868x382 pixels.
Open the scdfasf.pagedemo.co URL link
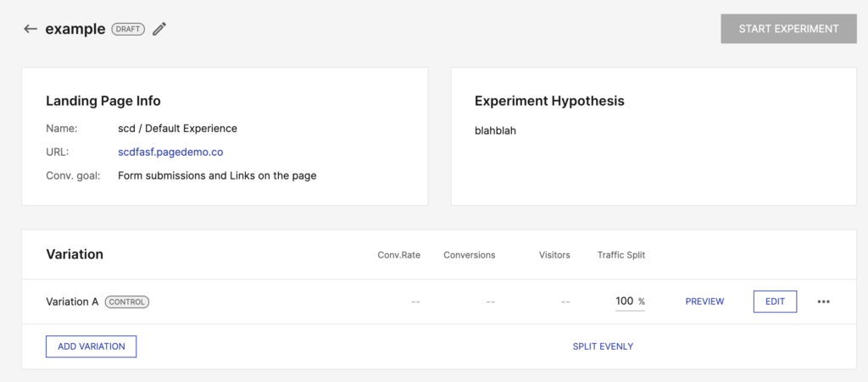point(170,152)
